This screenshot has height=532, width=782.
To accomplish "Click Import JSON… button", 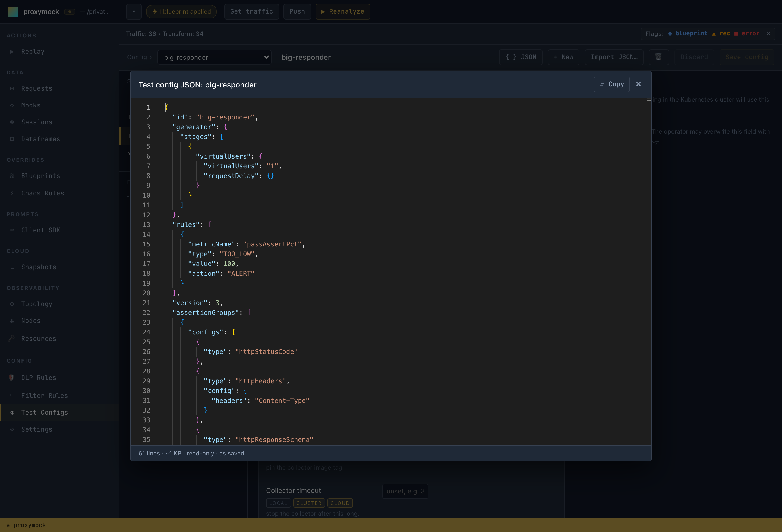I will (614, 57).
